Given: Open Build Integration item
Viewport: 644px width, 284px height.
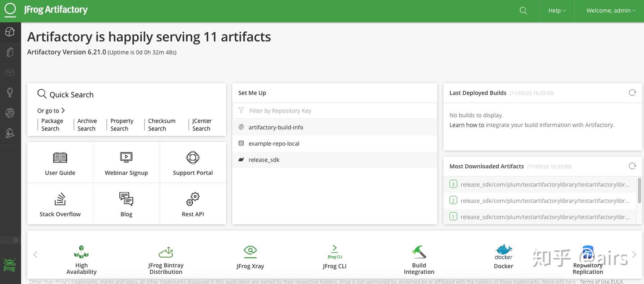Looking at the screenshot, I should (419, 259).
